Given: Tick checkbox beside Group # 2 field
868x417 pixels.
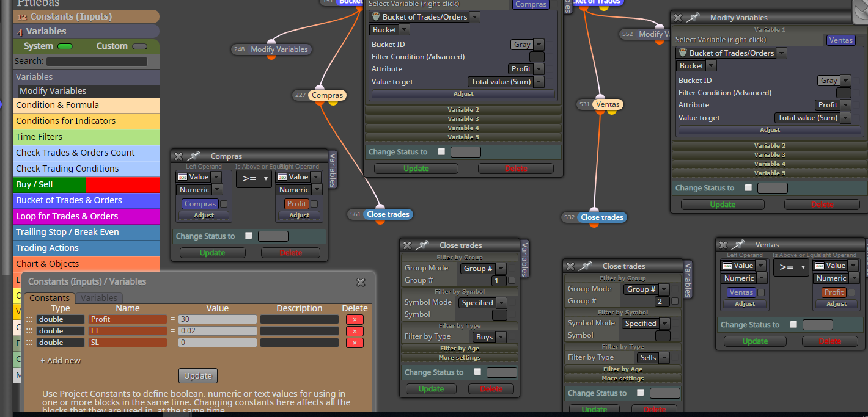Looking at the screenshot, I should pyautogui.click(x=675, y=302).
